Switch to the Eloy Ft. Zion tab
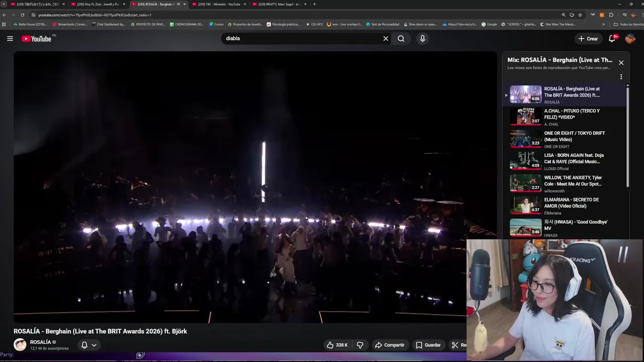 coord(98,4)
